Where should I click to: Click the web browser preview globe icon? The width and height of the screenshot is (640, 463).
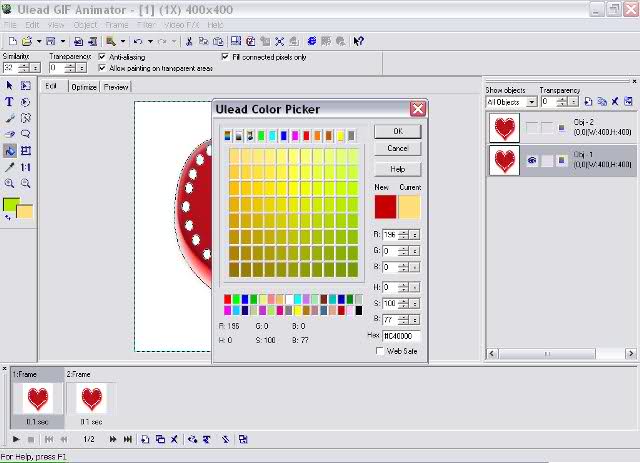(312, 41)
